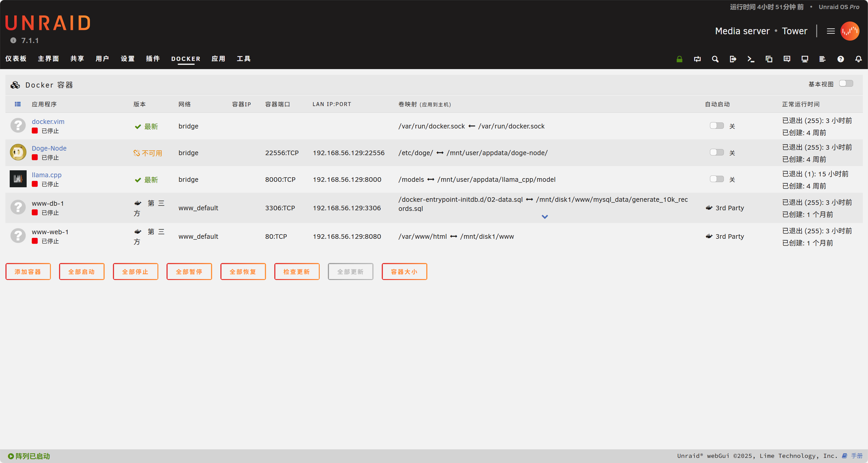Click the 检查更新 button
The image size is (868, 463).
click(x=296, y=271)
